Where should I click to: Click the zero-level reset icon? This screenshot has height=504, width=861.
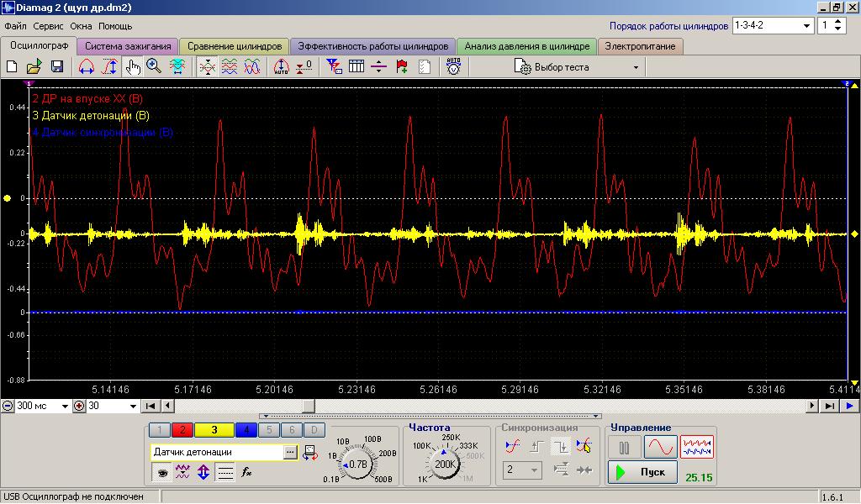pyautogui.click(x=304, y=67)
